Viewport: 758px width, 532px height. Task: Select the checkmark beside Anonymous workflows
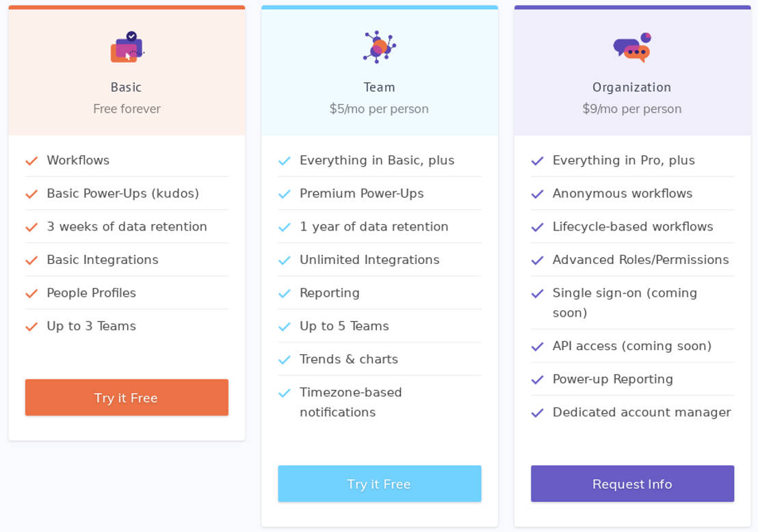tap(537, 194)
